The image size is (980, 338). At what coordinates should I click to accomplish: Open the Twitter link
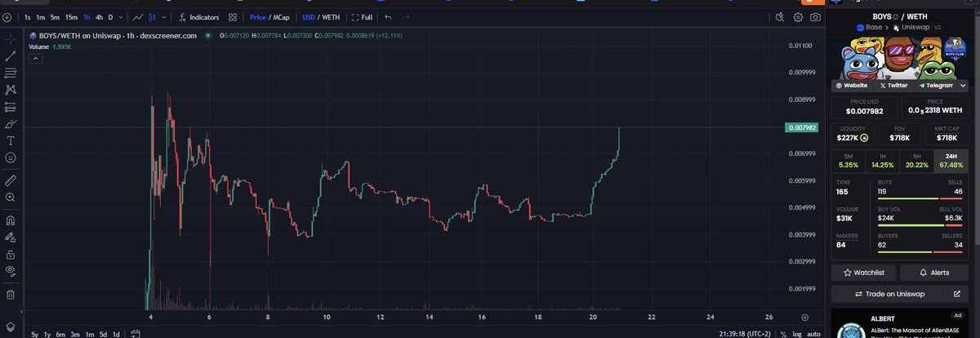(893, 85)
